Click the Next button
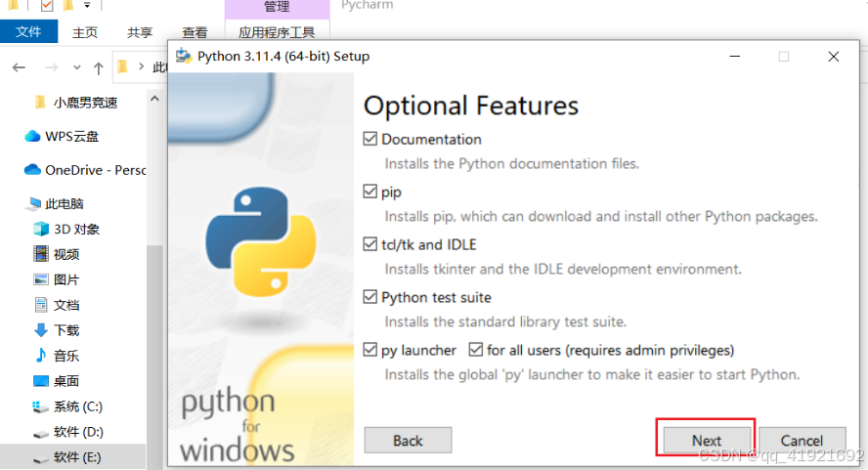 click(x=707, y=440)
